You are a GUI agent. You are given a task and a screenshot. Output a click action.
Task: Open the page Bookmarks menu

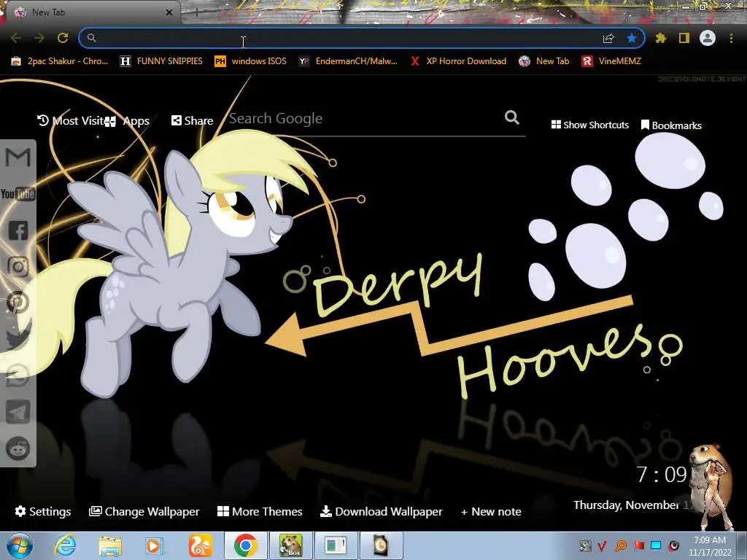click(x=671, y=125)
